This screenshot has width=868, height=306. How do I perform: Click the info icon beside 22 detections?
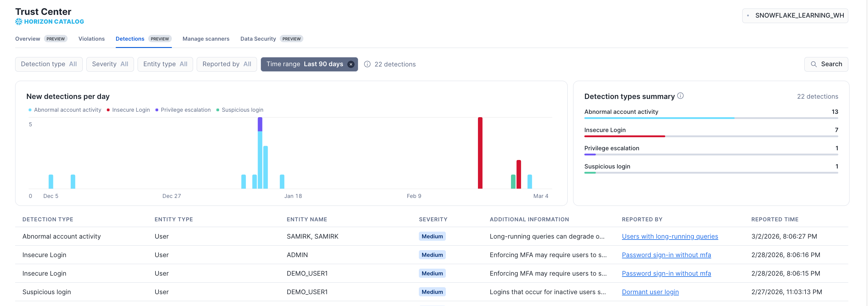(x=367, y=64)
